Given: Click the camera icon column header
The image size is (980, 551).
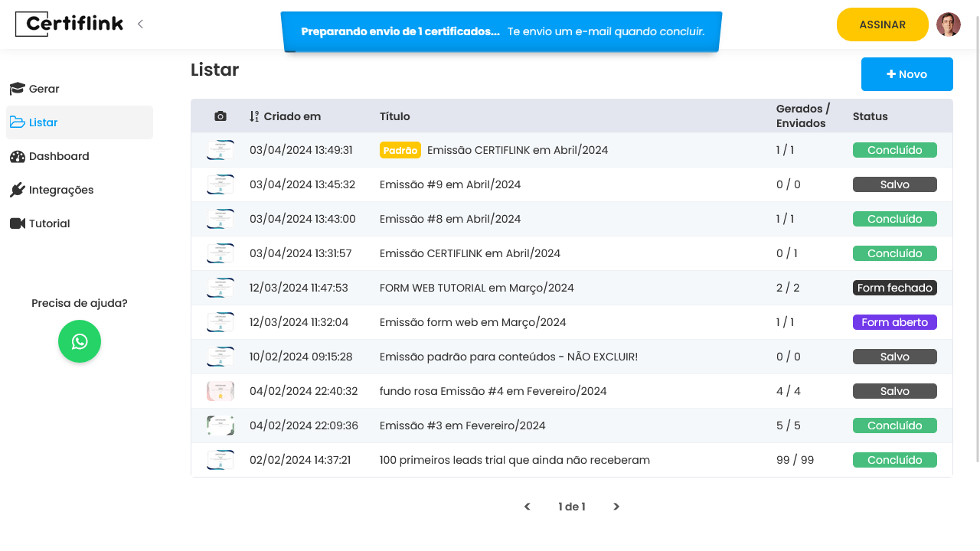Looking at the screenshot, I should click(x=220, y=116).
